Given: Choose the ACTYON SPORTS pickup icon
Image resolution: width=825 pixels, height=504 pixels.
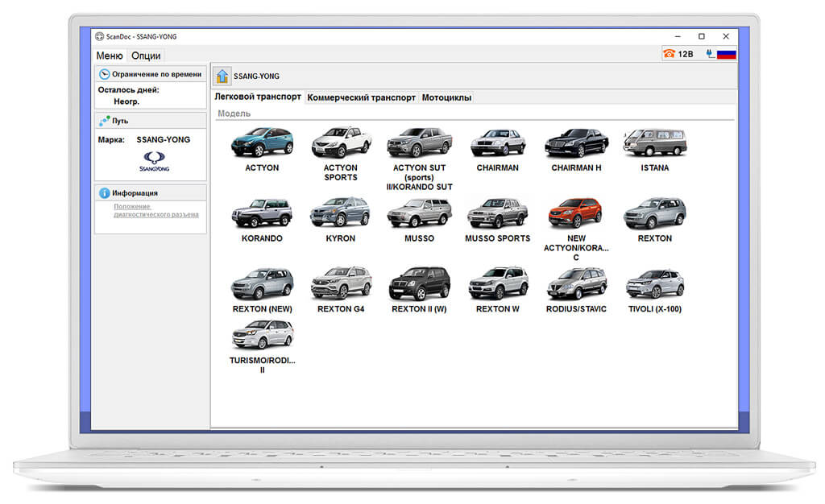Looking at the screenshot, I should click(341, 143).
